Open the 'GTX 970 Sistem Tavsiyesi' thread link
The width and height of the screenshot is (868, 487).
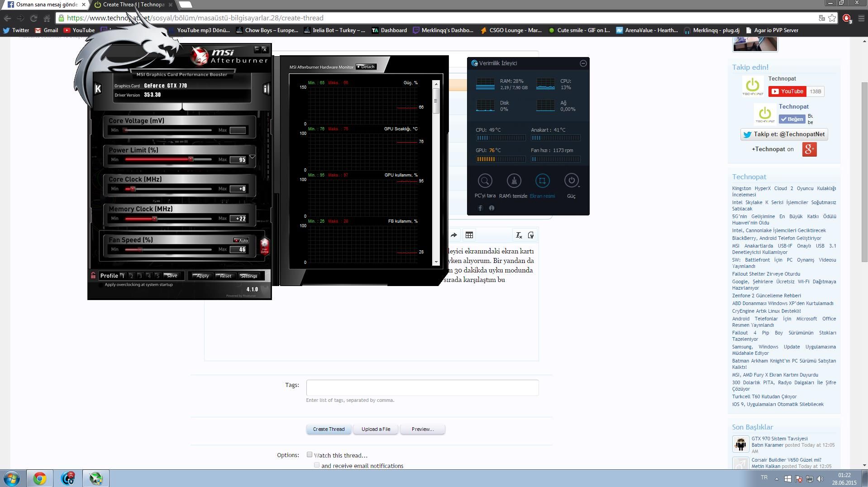tap(779, 439)
